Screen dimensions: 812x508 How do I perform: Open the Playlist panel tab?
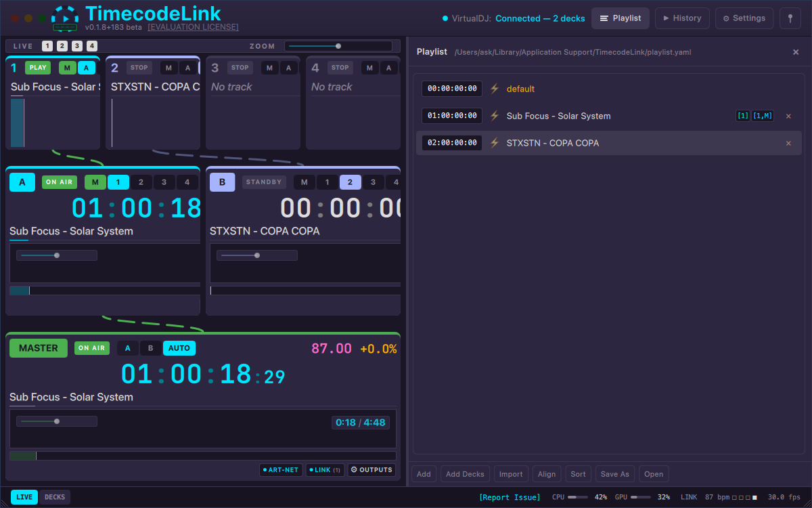click(x=621, y=18)
